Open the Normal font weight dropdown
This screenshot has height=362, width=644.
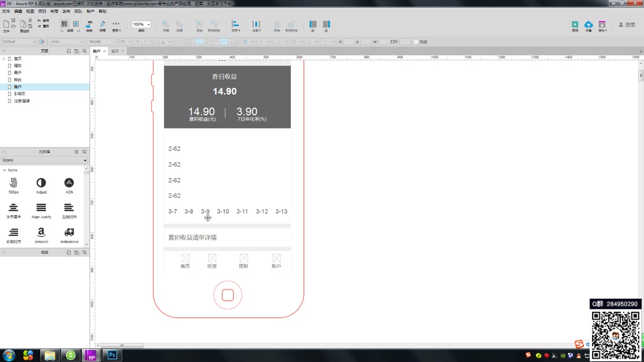click(x=102, y=42)
